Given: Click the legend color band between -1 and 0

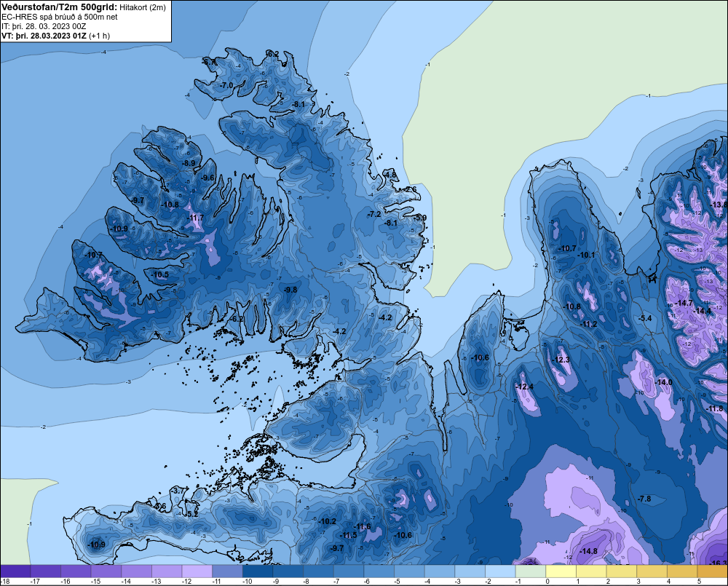Looking at the screenshot, I should point(531,571).
